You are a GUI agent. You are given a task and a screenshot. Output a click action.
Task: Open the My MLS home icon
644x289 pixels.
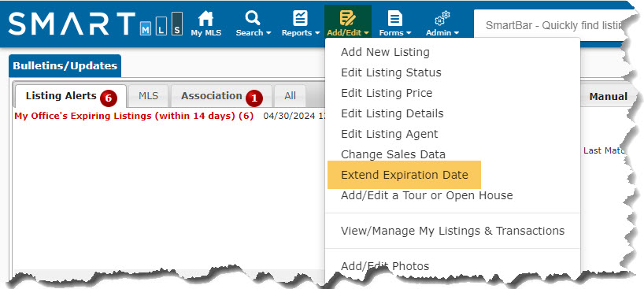205,18
